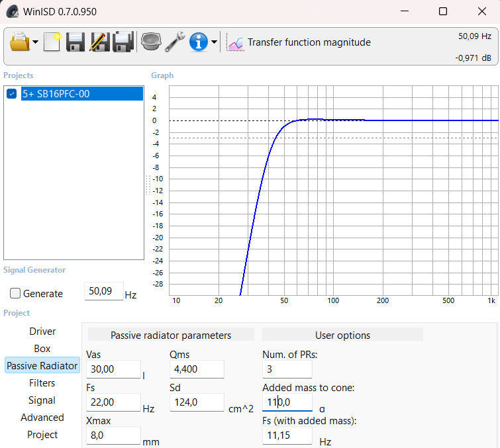Click the Xmax input field
Image resolution: width=500 pixels, height=448 pixels.
click(x=113, y=435)
